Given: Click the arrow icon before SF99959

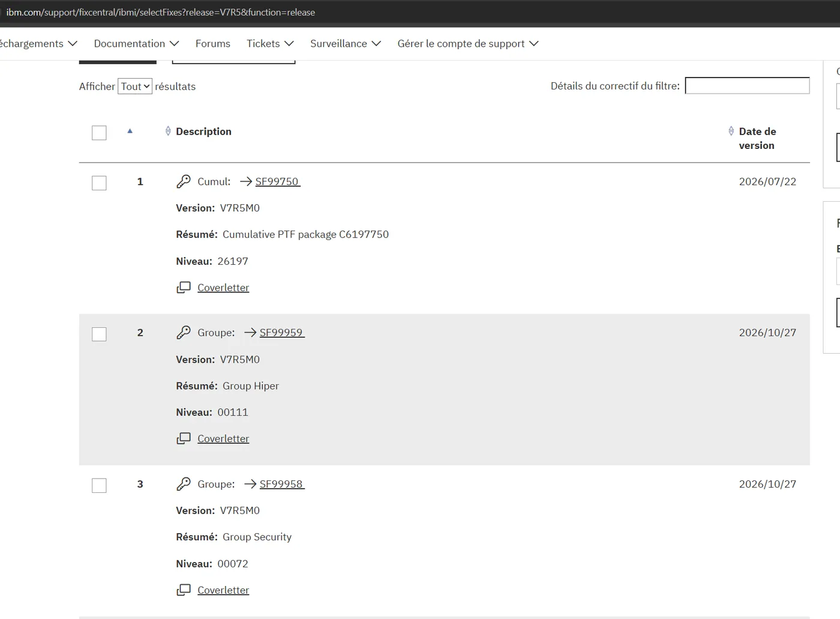Looking at the screenshot, I should (x=250, y=333).
